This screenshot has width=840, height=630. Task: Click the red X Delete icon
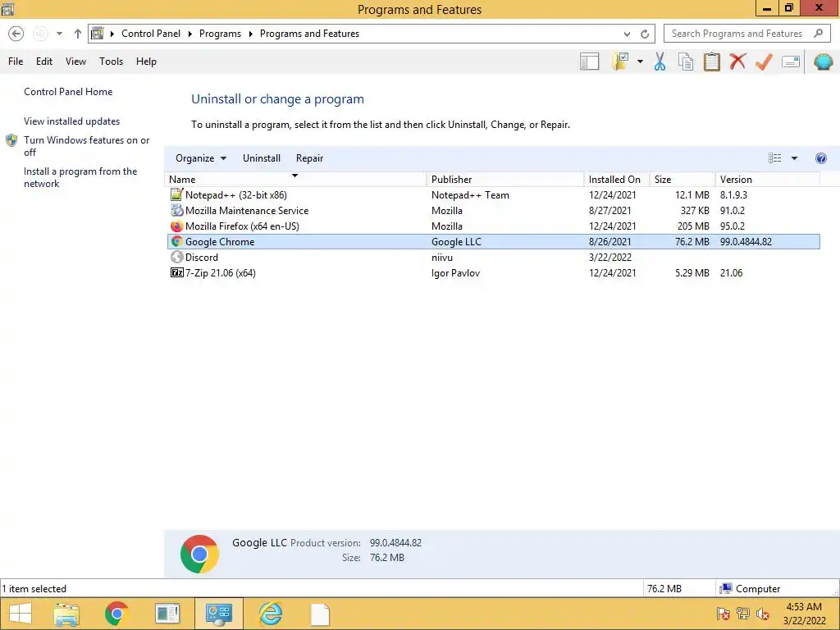tap(737, 61)
